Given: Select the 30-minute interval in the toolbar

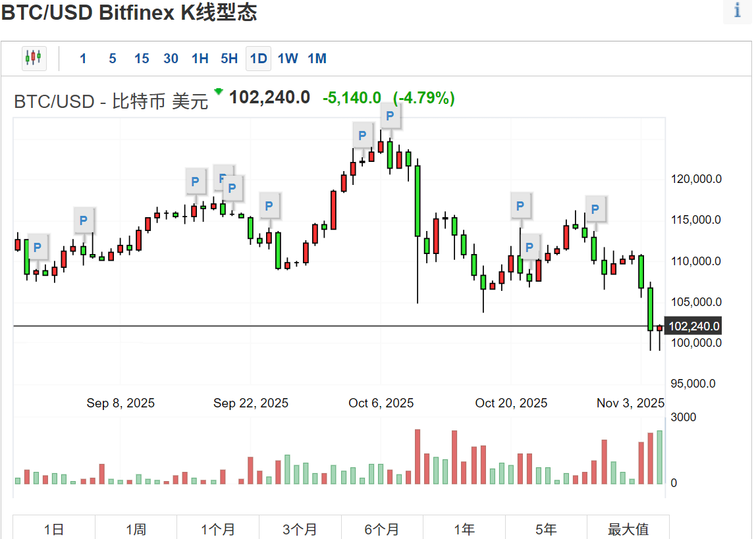Looking at the screenshot, I should pyautogui.click(x=171, y=59).
